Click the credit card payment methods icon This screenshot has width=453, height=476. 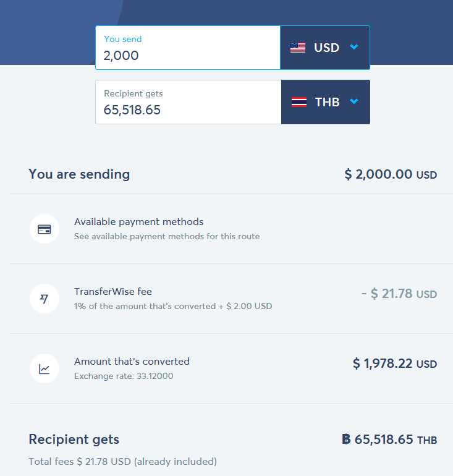(44, 229)
